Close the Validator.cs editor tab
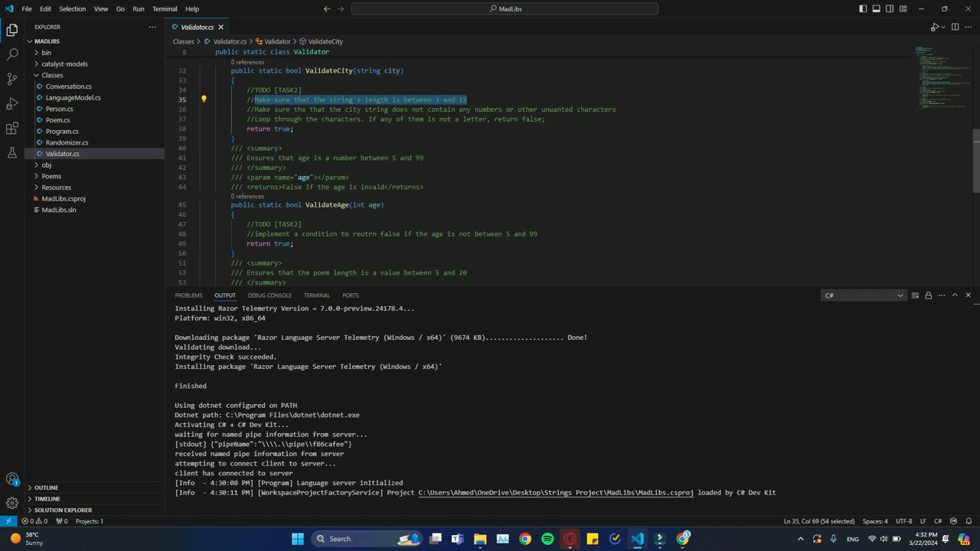Image resolution: width=980 pixels, height=551 pixels. click(221, 27)
